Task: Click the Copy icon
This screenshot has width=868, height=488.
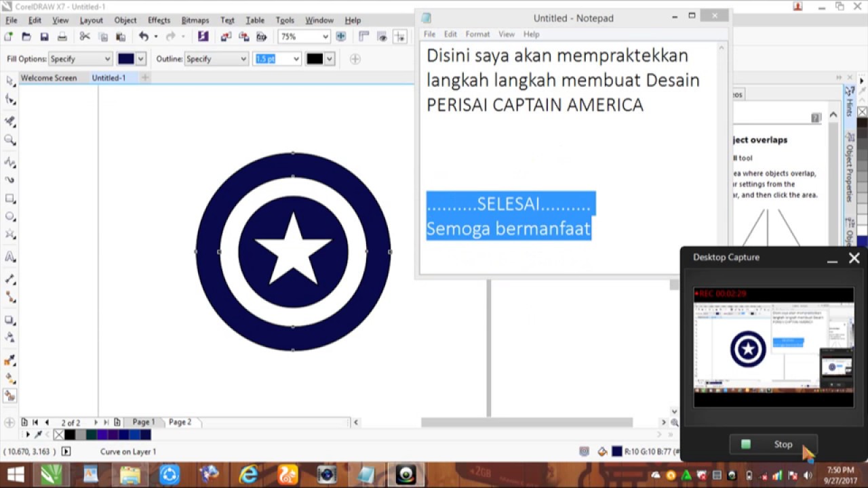Action: (x=103, y=37)
